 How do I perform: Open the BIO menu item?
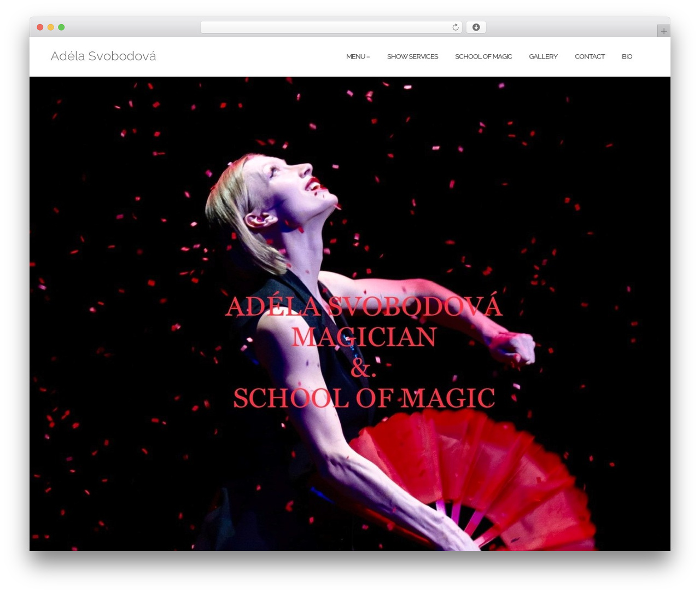tap(627, 56)
